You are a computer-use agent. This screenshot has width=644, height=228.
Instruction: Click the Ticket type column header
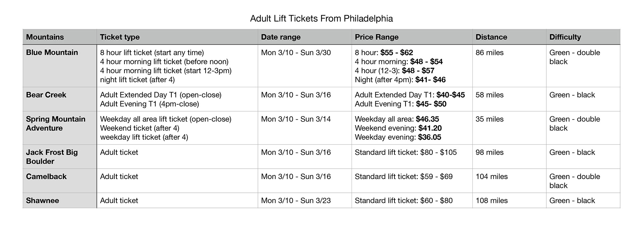point(177,37)
